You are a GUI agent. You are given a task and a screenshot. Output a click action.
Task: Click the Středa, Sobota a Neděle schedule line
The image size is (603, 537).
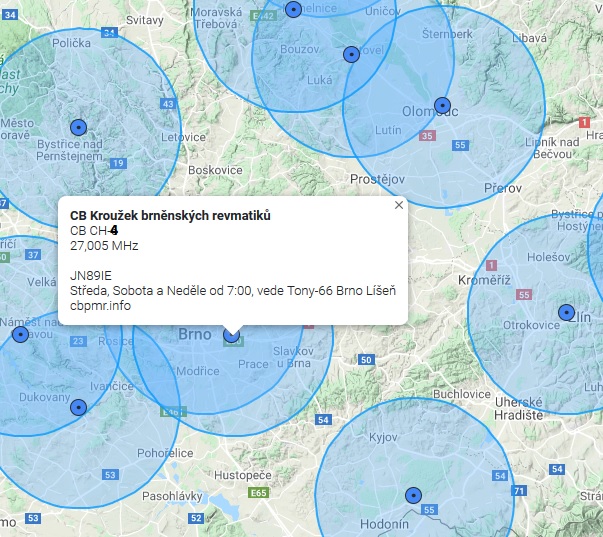(233, 291)
